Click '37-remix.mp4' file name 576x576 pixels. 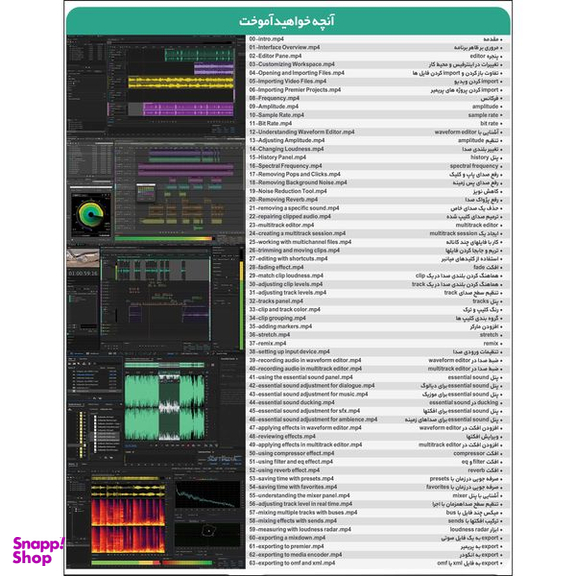coord(267,343)
